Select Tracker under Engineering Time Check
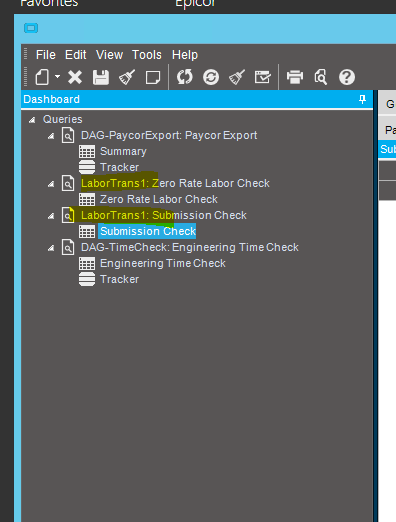396x522 pixels. pos(119,279)
